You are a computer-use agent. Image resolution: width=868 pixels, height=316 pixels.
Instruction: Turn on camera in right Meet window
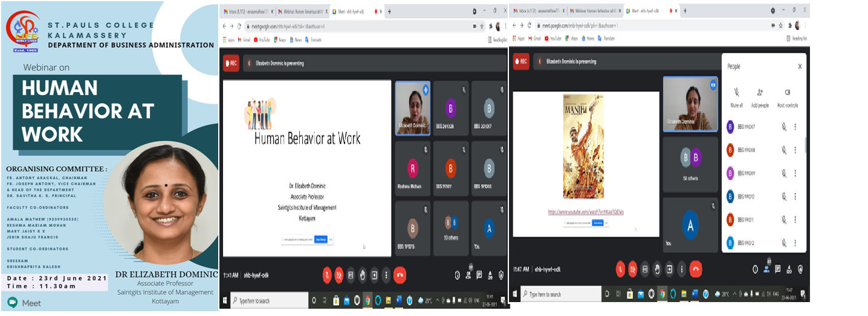632,268
